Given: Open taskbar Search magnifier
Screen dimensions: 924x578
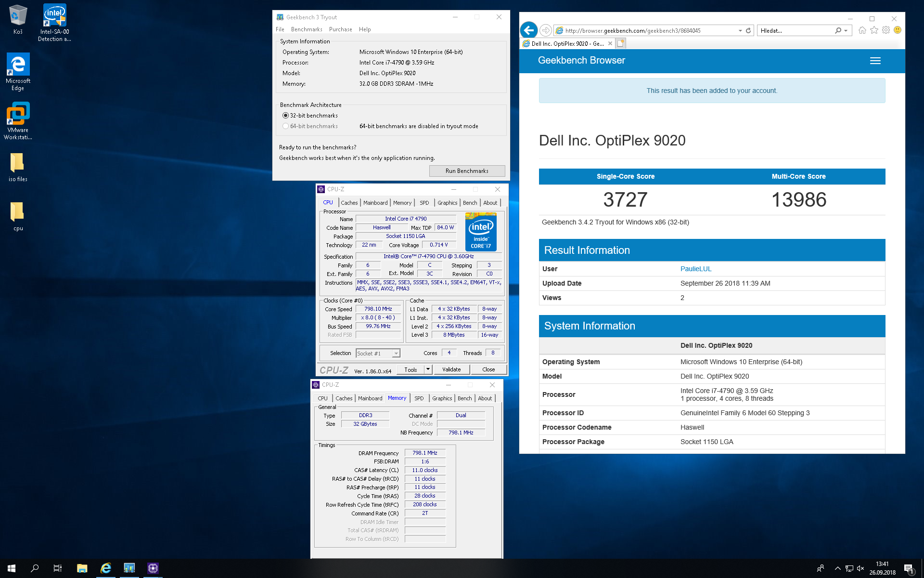Looking at the screenshot, I should point(35,568).
